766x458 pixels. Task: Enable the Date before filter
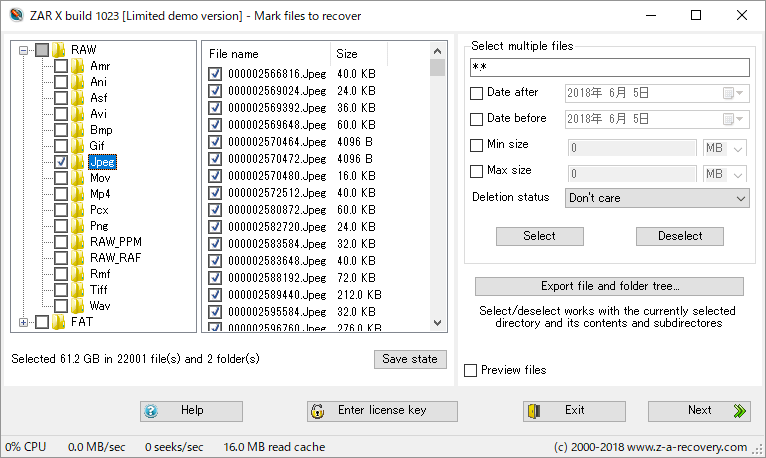[x=476, y=119]
